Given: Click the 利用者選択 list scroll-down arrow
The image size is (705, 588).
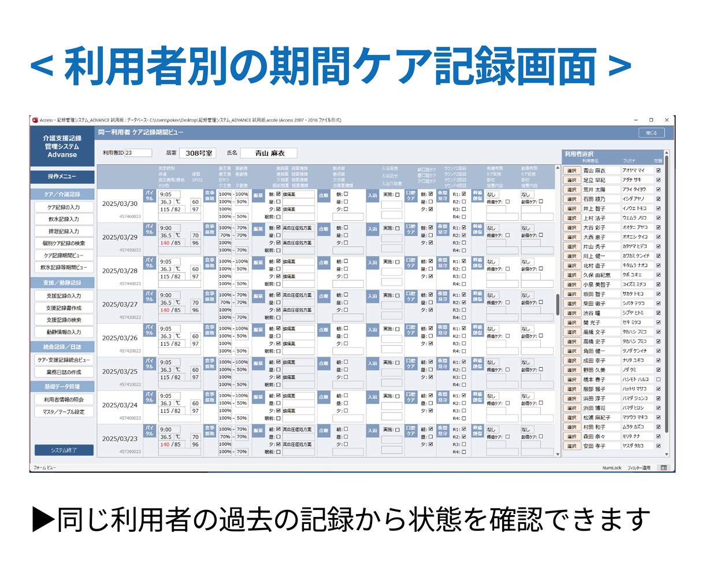Looking at the screenshot, I should [x=667, y=454].
